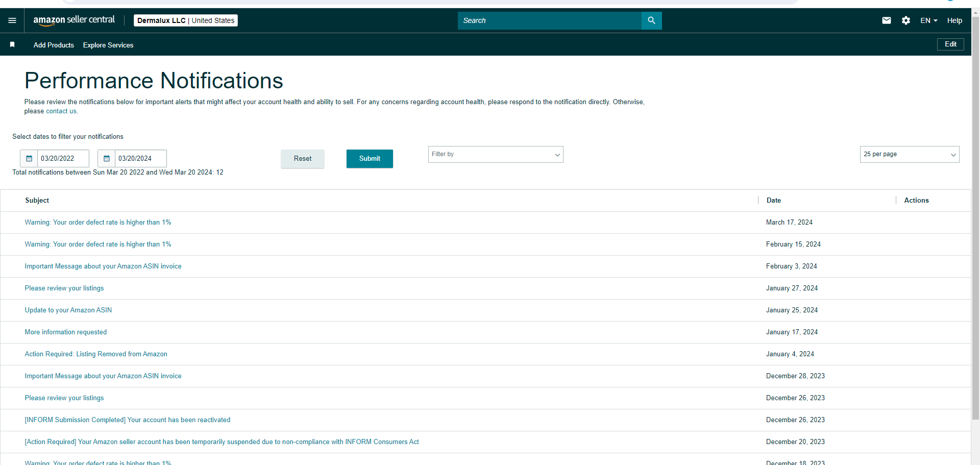Screen dimensions: 980x465
Task: Open Dermalux LLC account switcher
Action: (186, 20)
